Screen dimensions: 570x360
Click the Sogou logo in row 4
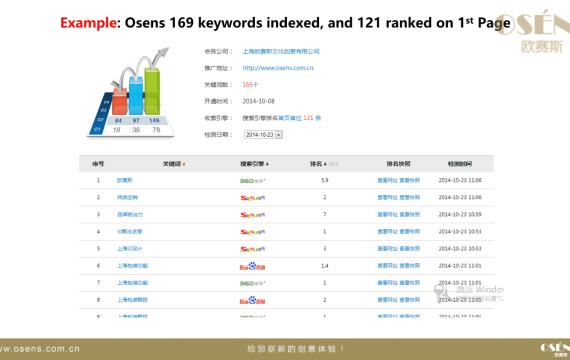pos(253,232)
